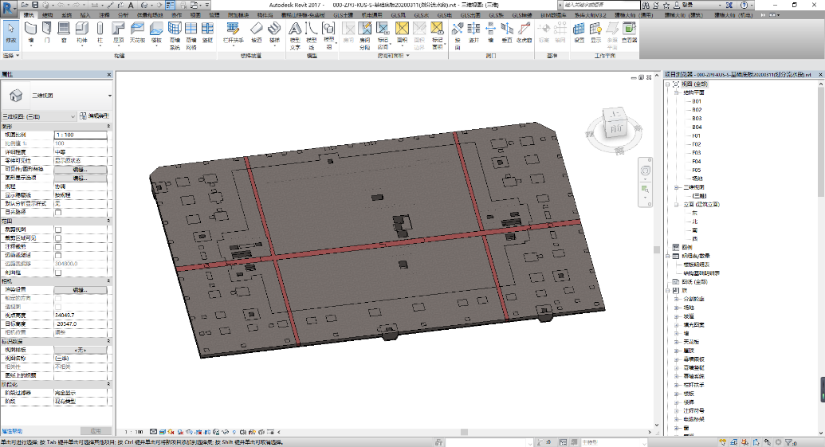Click the view horizontal scrollbar thumb
This screenshot has width=825, height=447.
point(464,432)
